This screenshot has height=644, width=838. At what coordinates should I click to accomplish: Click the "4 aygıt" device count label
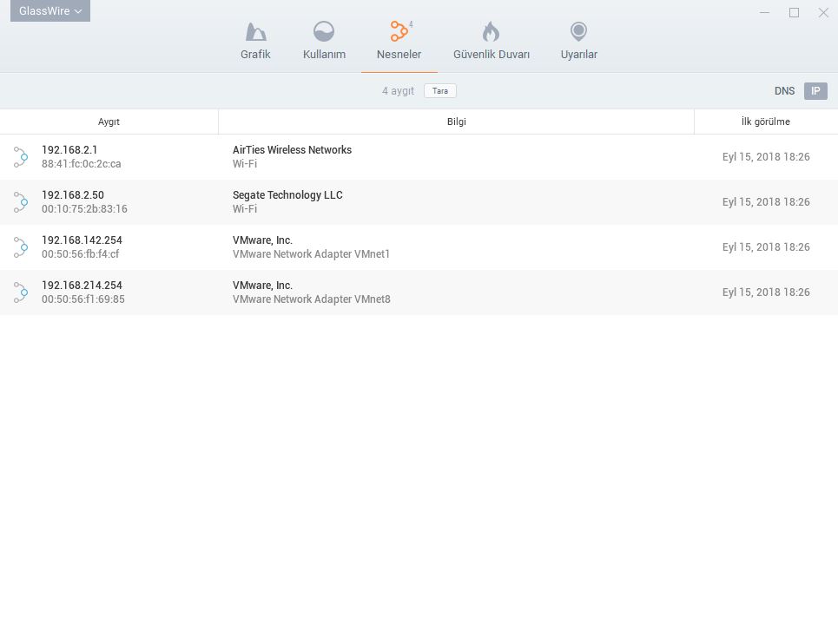(398, 91)
